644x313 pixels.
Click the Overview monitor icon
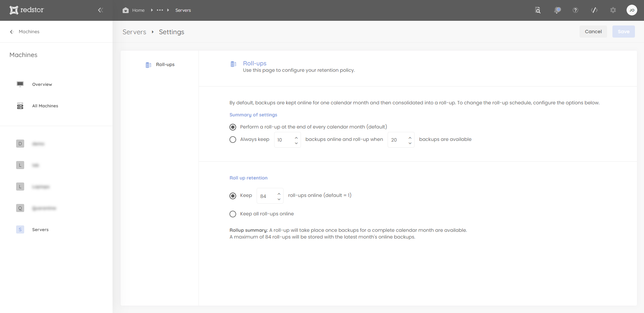pyautogui.click(x=20, y=84)
